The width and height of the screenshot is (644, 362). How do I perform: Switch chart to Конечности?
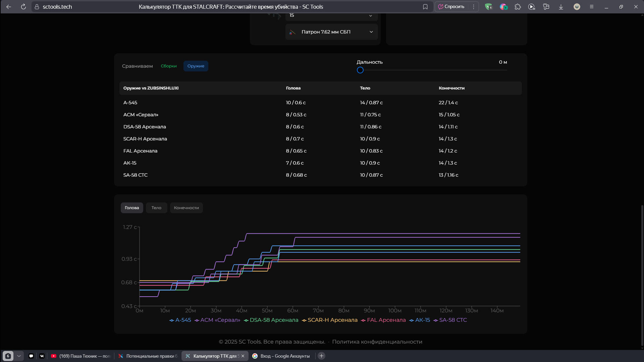pyautogui.click(x=186, y=208)
